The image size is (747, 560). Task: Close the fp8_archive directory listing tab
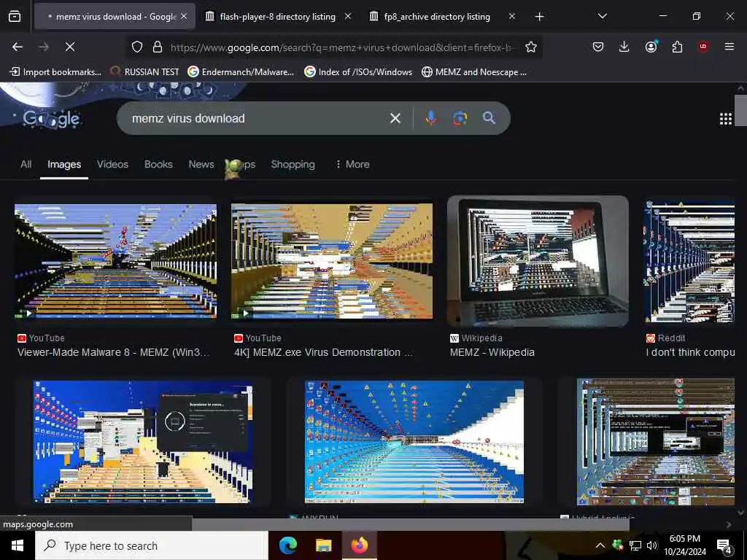click(511, 17)
